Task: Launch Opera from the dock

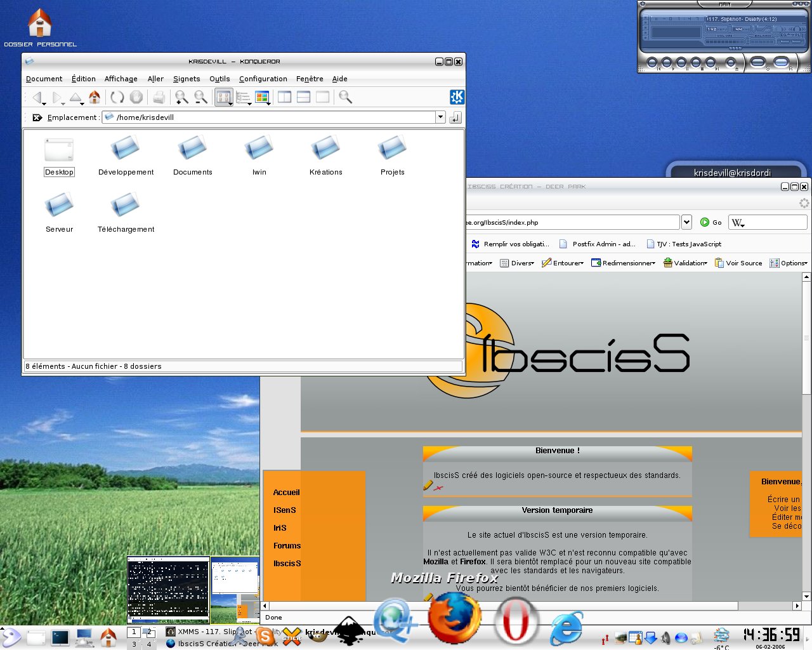Action: tap(515, 620)
